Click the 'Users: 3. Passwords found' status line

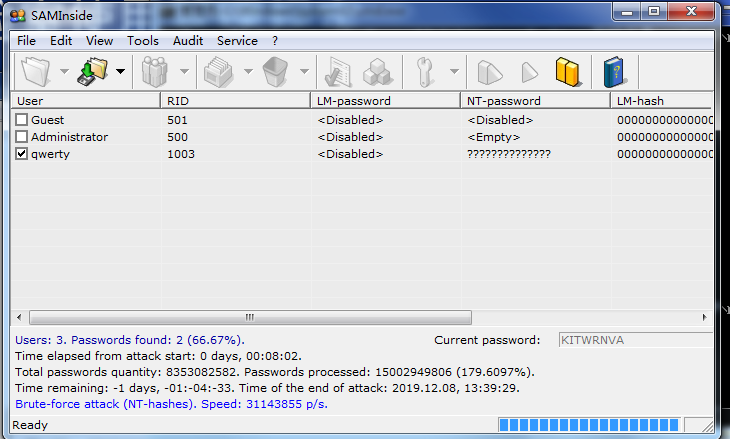click(x=129, y=340)
